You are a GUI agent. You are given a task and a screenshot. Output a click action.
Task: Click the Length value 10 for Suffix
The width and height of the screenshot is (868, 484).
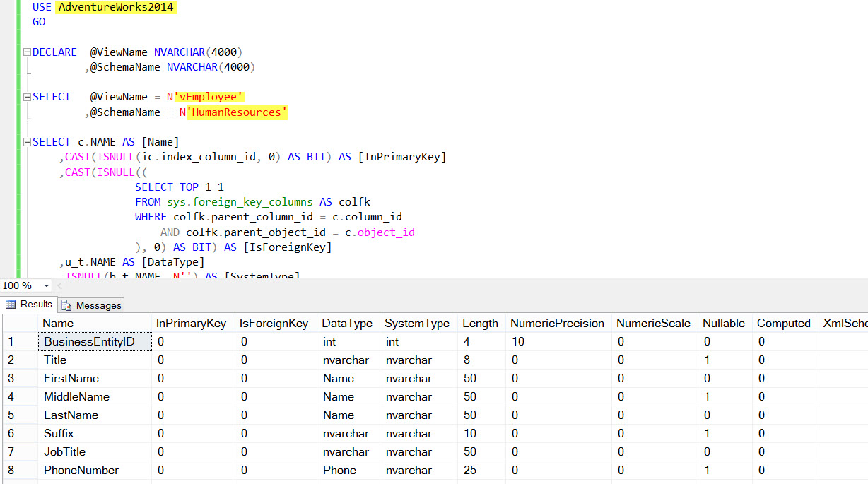click(481, 434)
